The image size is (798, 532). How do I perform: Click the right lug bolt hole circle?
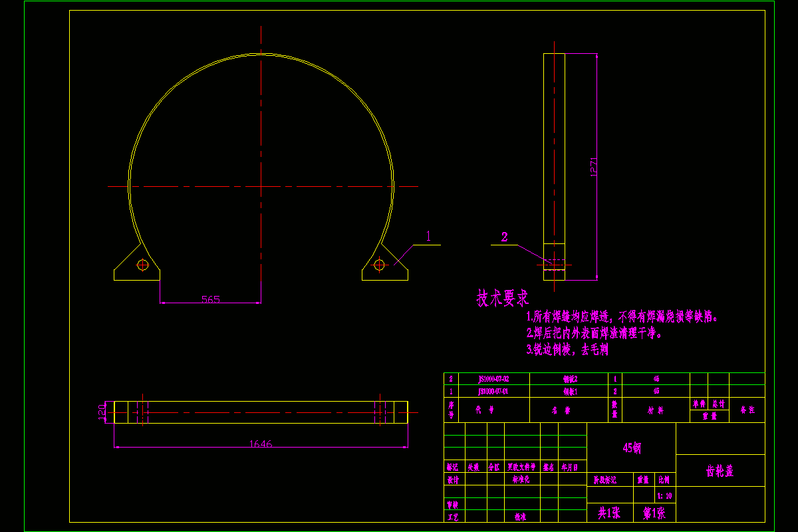pyautogui.click(x=380, y=265)
